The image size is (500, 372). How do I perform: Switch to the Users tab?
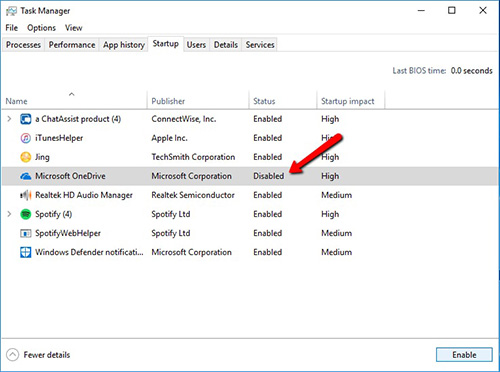tap(196, 45)
